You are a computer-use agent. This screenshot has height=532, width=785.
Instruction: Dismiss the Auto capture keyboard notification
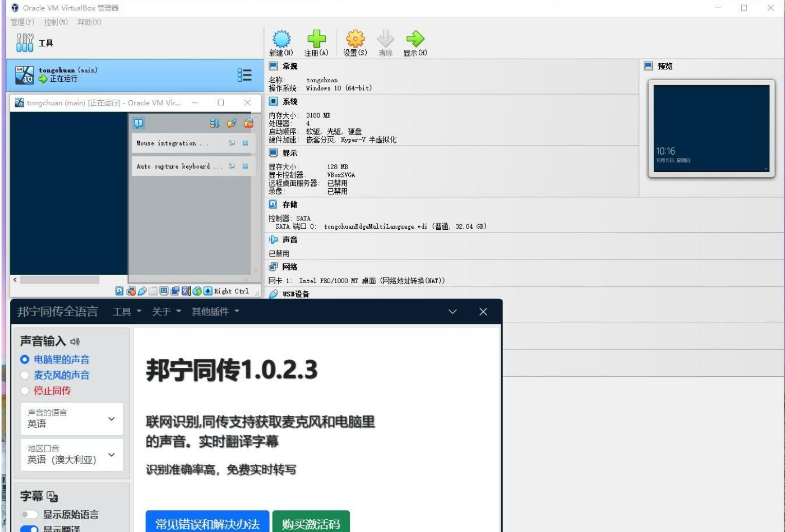coord(245,167)
